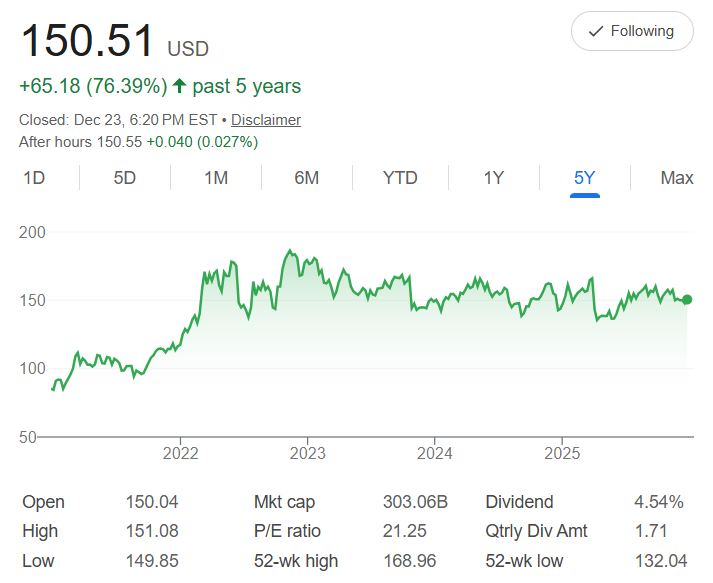The image size is (713, 583).
Task: Click the Mkt cap value 303.06B
Action: [x=415, y=502]
